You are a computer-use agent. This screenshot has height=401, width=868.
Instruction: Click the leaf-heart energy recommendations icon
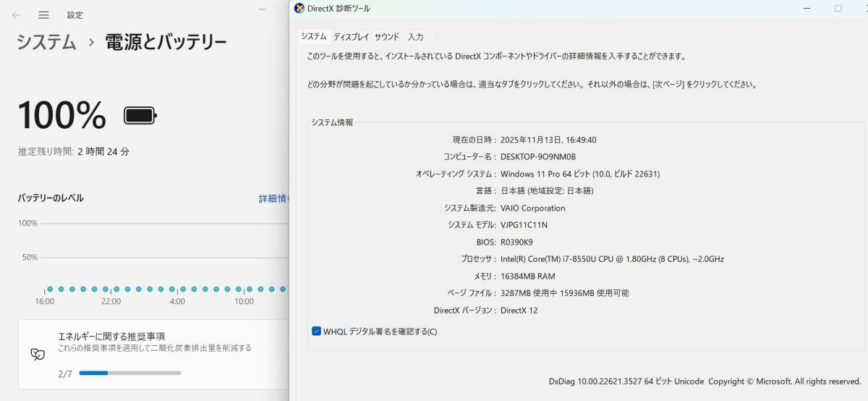pyautogui.click(x=37, y=354)
